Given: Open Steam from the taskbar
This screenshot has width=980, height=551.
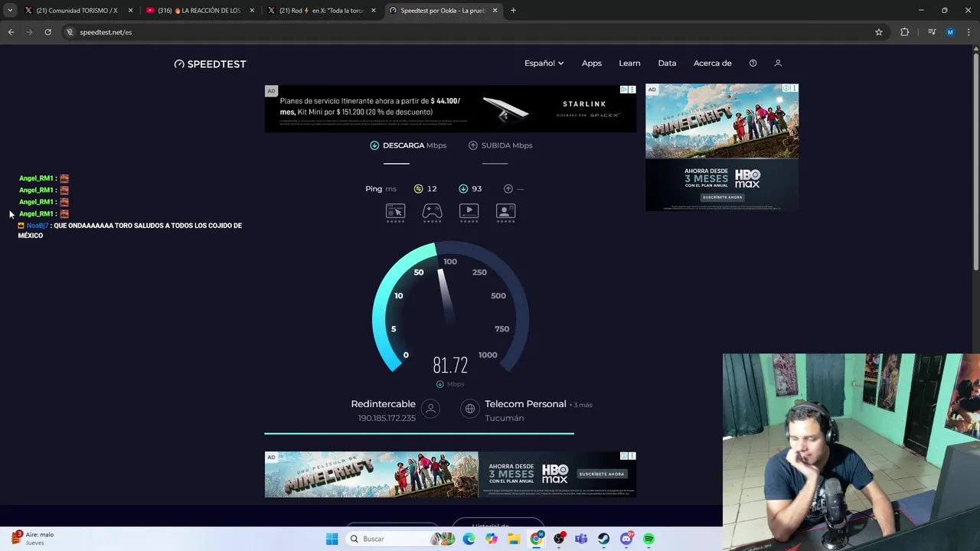Looking at the screenshot, I should click(604, 539).
